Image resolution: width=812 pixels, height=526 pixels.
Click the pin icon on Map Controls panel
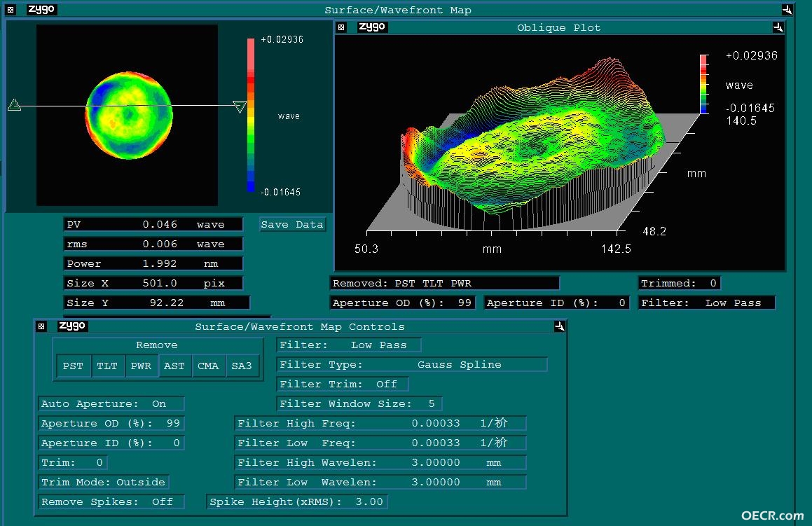click(x=559, y=326)
